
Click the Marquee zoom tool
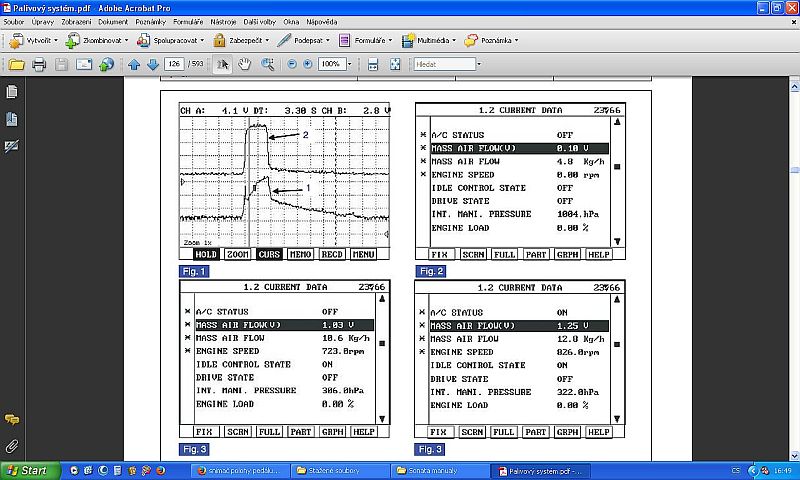(x=268, y=65)
